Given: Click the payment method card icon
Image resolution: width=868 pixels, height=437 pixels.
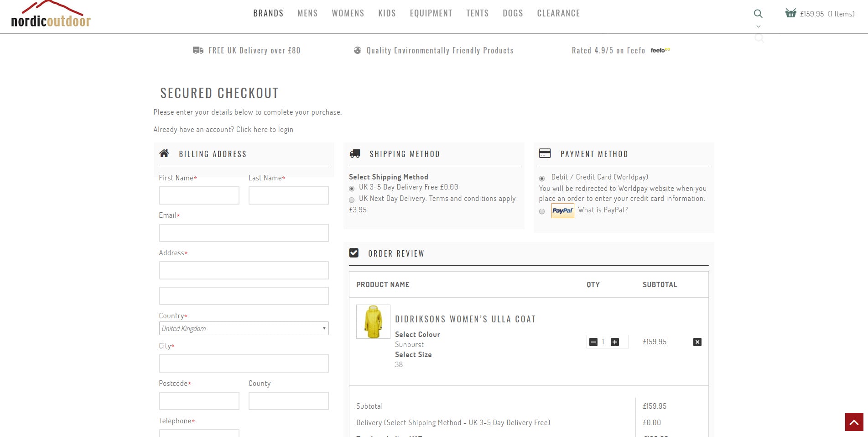Looking at the screenshot, I should point(545,153).
